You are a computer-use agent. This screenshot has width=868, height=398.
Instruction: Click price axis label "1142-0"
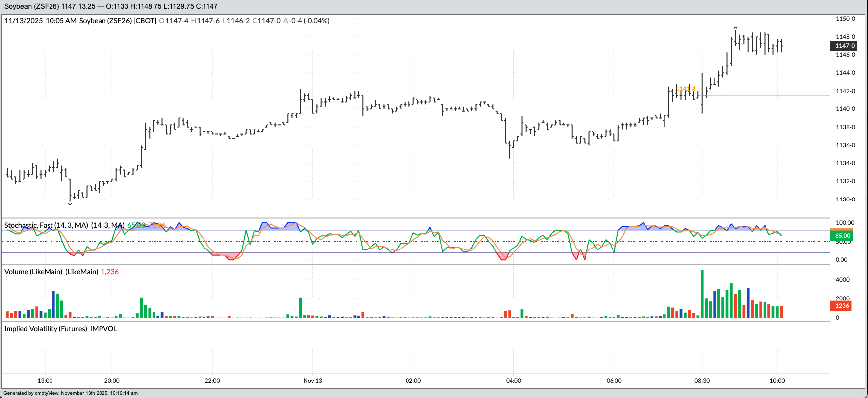click(x=845, y=91)
